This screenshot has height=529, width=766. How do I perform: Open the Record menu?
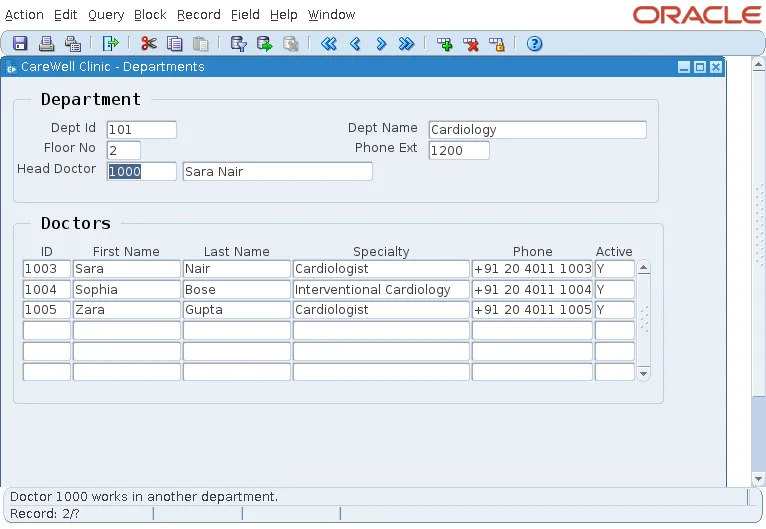198,15
